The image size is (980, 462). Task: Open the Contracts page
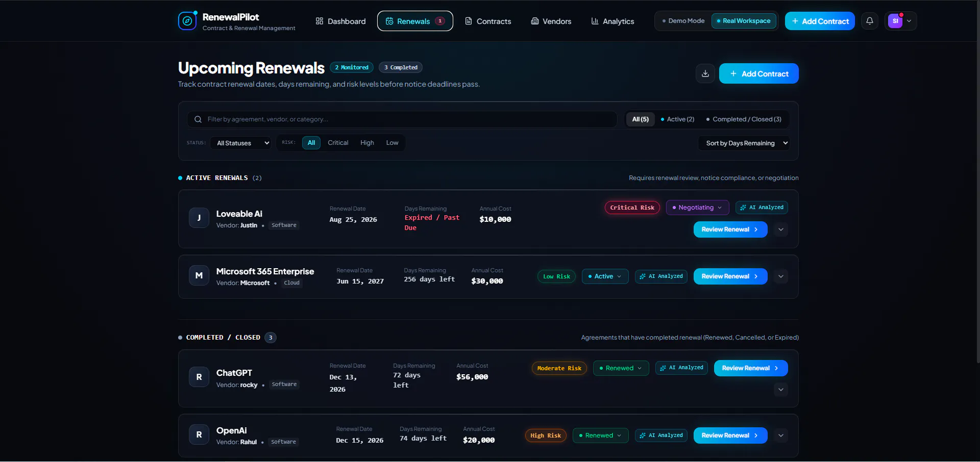point(488,21)
